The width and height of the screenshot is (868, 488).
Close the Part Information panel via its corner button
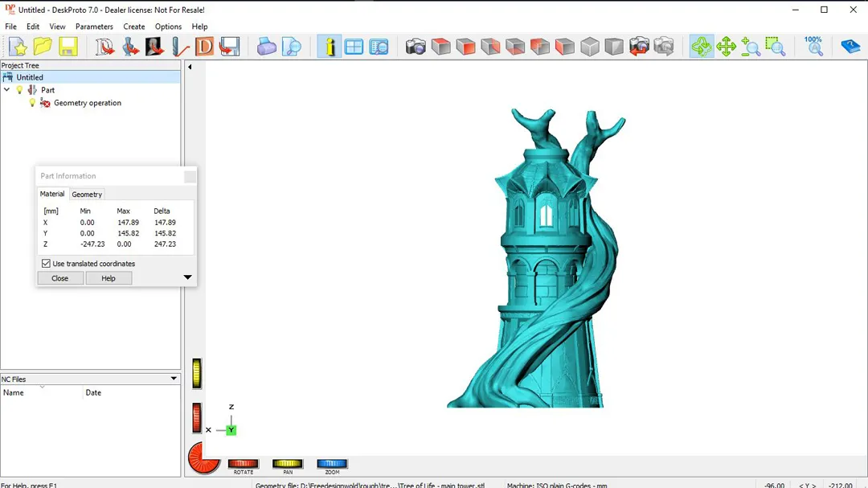click(x=190, y=177)
